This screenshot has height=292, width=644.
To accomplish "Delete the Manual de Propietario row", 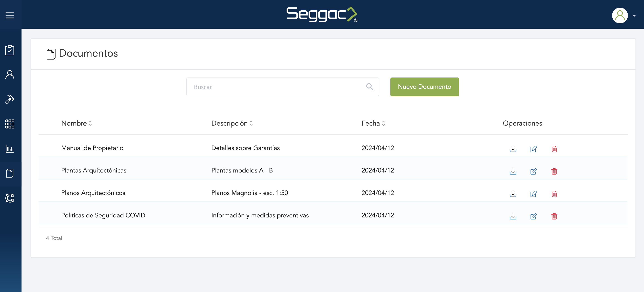I will [x=554, y=149].
